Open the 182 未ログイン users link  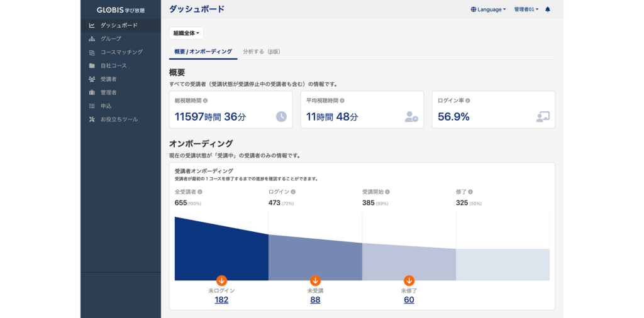[221, 300]
